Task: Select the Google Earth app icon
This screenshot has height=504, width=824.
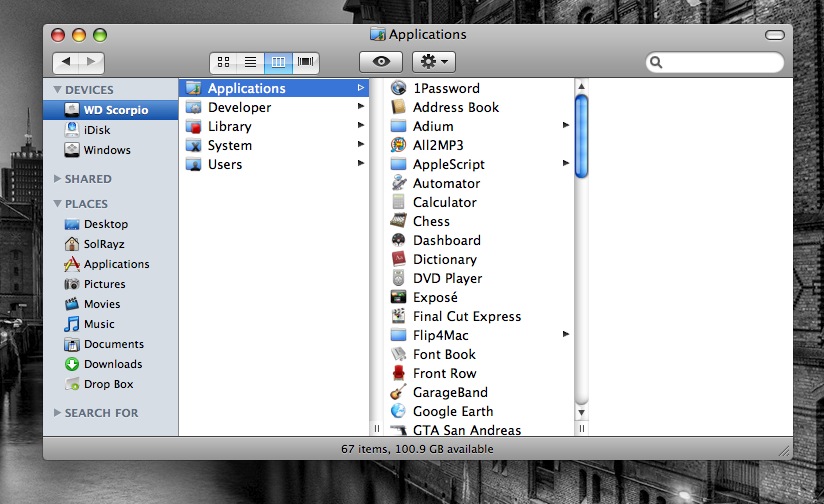Action: click(398, 411)
